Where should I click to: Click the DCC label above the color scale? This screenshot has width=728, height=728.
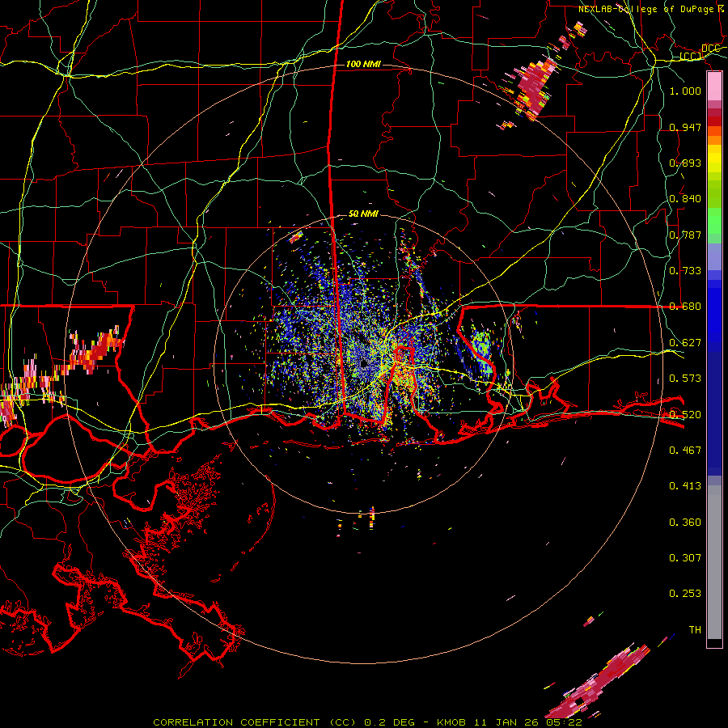(710, 49)
